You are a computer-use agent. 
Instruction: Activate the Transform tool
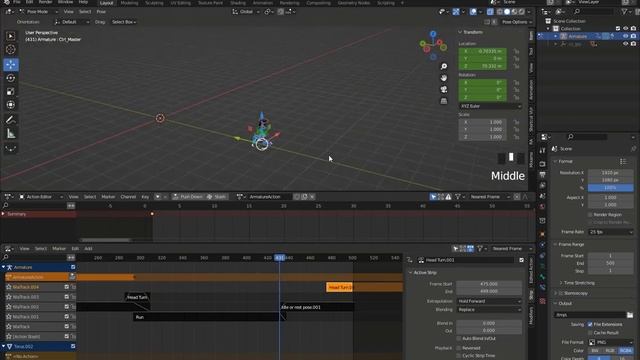click(11, 105)
